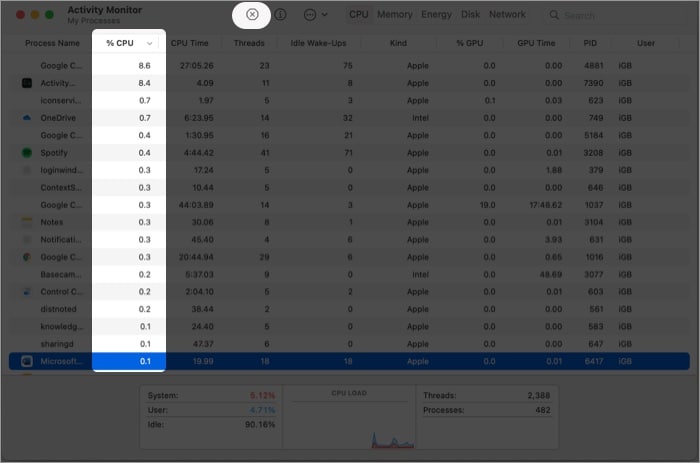Select the Google C... row with PID 5184

click(350, 135)
